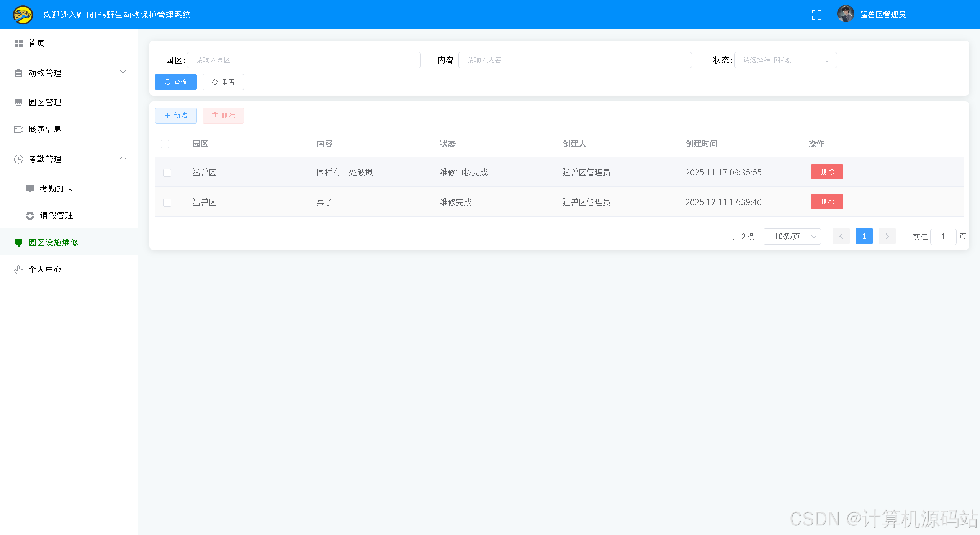
Task: Expand the 动物管理 submenu chevron
Action: pos(123,72)
